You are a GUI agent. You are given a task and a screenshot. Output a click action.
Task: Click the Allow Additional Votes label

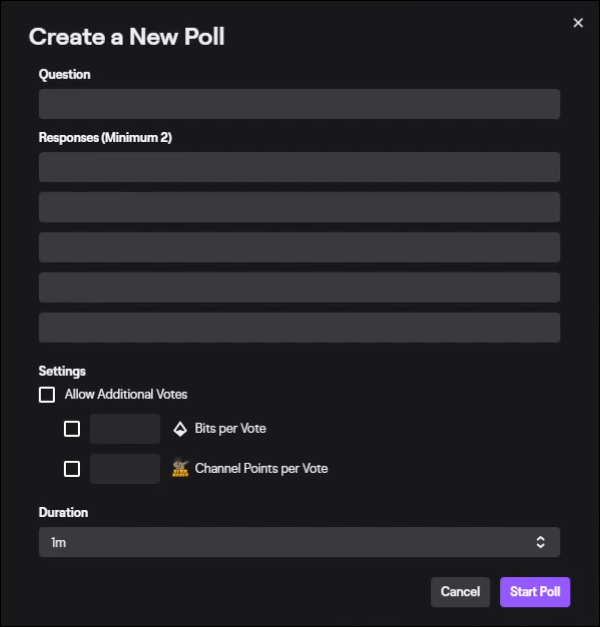(x=126, y=395)
